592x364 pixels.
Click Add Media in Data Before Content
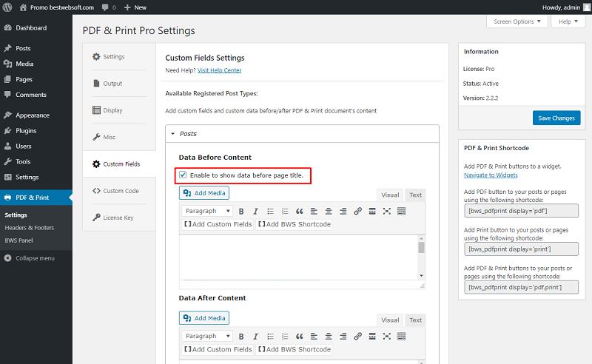click(204, 193)
